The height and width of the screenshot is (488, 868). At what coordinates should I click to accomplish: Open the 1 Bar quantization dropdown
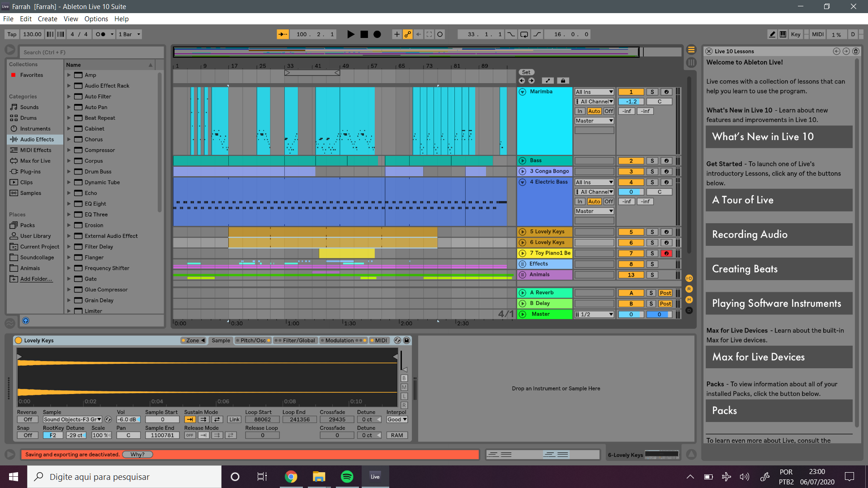click(x=129, y=34)
